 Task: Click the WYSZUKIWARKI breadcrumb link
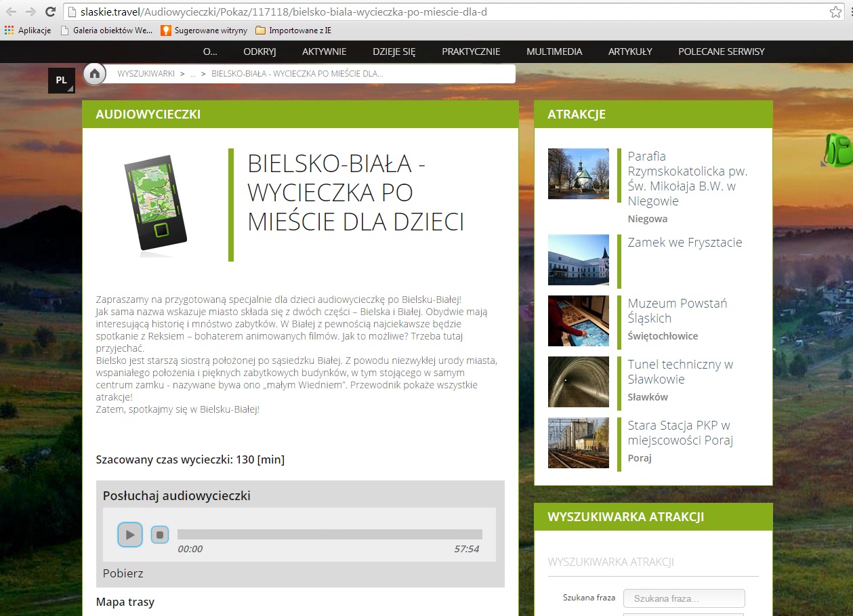click(x=146, y=73)
